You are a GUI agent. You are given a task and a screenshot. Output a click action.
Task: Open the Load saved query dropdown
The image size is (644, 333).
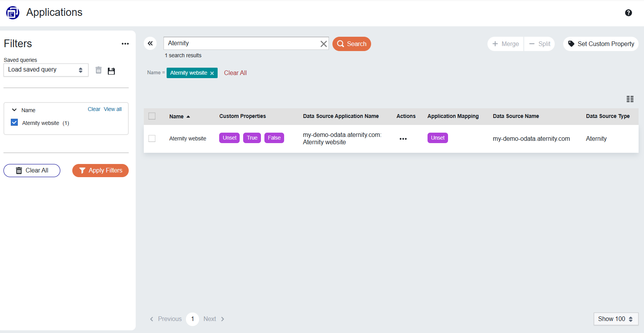[46, 70]
